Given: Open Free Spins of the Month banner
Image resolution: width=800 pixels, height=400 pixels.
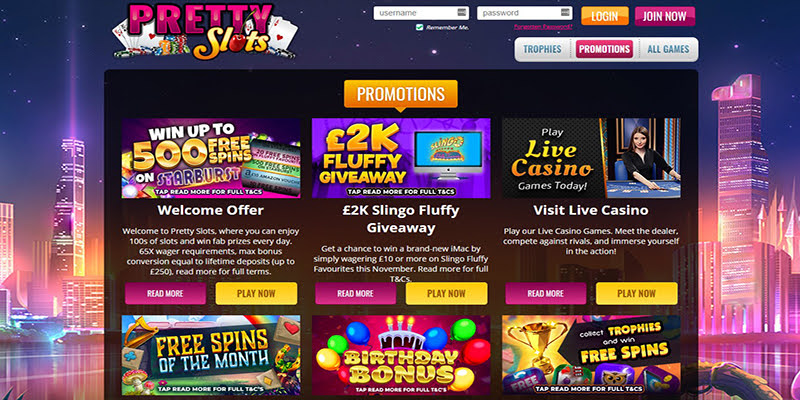Looking at the screenshot, I should click(211, 355).
